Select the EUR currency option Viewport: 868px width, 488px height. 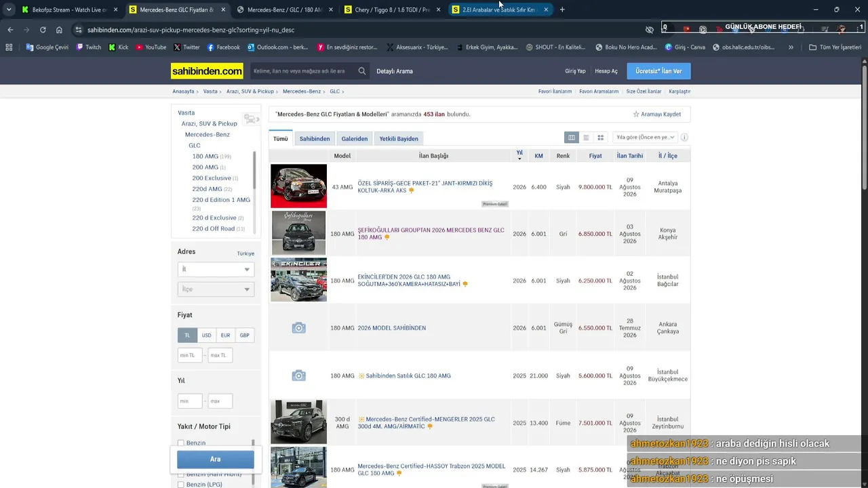pyautogui.click(x=225, y=335)
